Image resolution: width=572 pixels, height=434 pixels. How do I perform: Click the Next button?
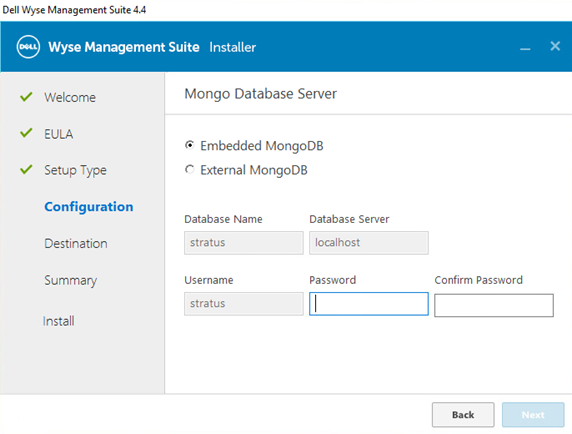(x=533, y=415)
